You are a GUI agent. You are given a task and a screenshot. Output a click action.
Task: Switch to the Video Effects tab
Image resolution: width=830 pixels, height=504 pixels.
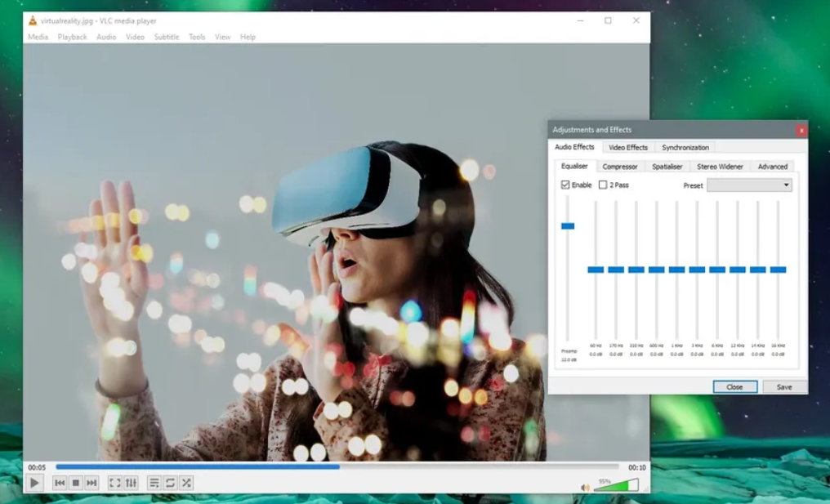[628, 148]
